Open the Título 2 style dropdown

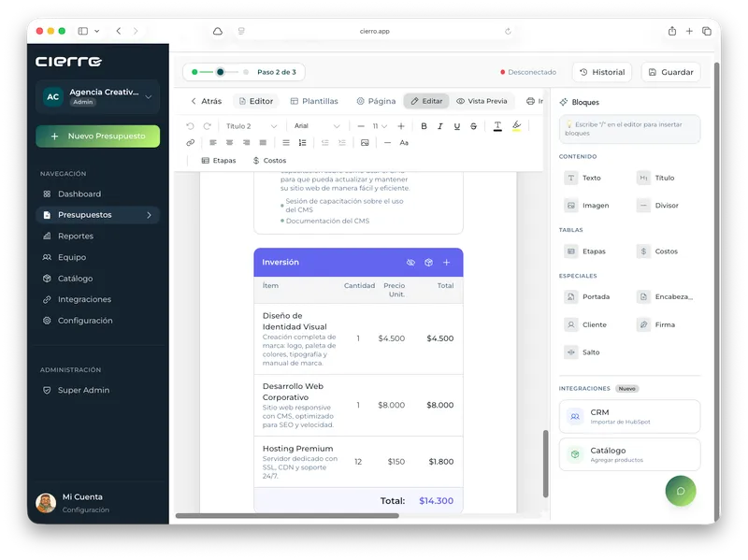pyautogui.click(x=252, y=126)
